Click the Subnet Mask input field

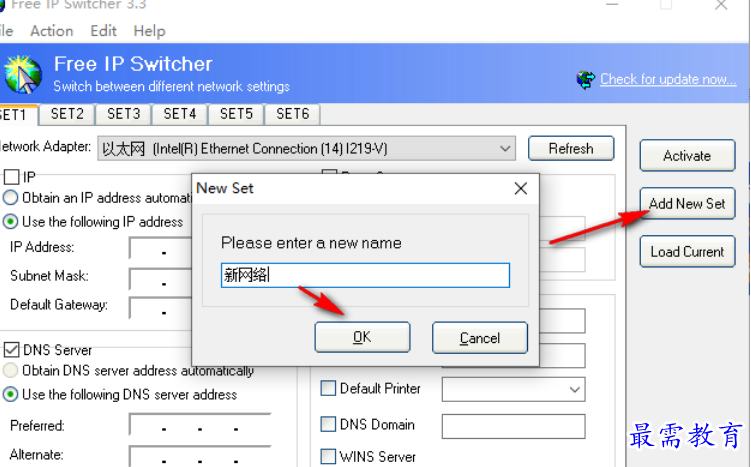160,279
